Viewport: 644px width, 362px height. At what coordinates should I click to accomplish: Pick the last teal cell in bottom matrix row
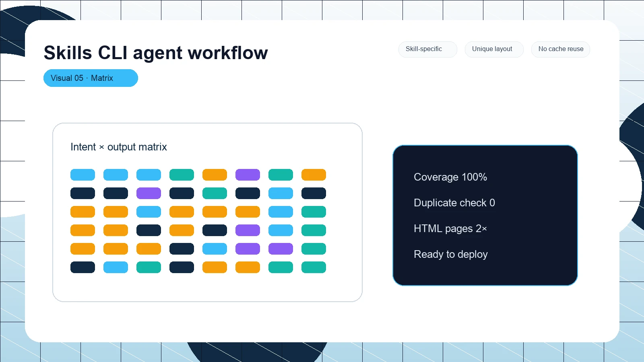[314, 267]
